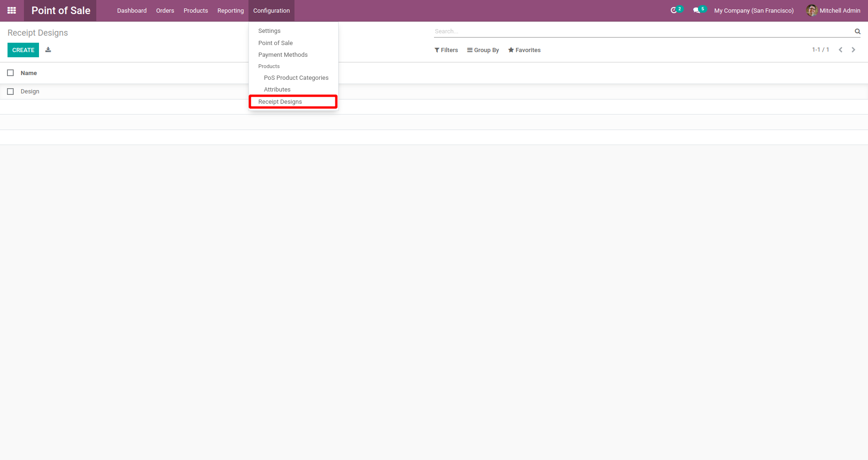Click the CREATE button

coord(23,50)
